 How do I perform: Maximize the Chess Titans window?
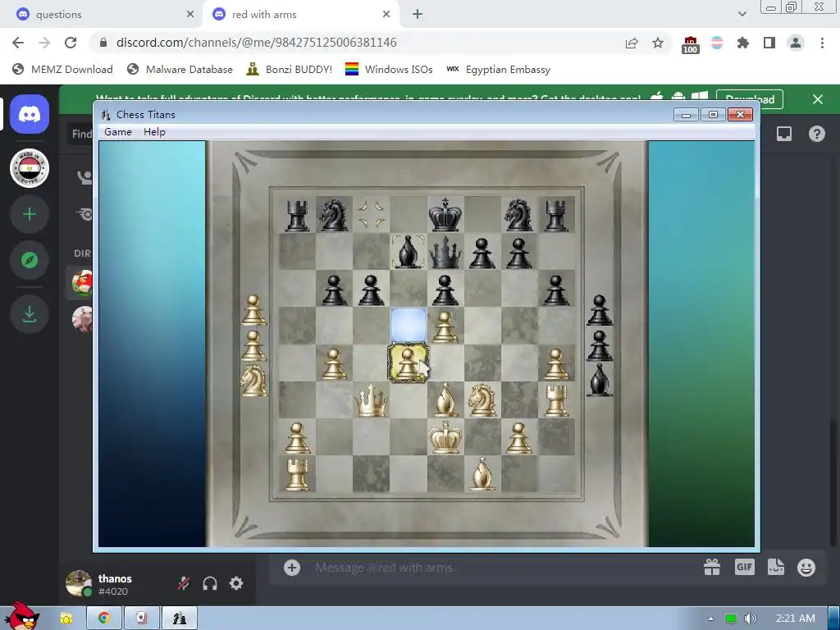[x=713, y=114]
